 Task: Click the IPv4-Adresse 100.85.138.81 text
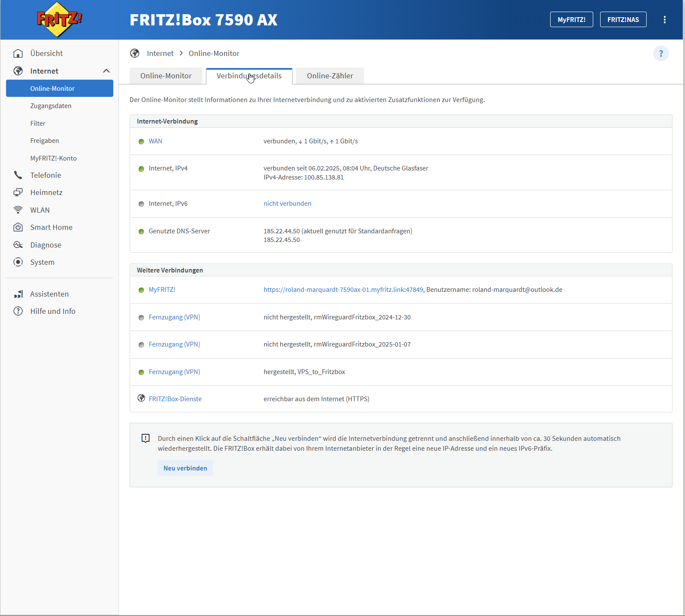(304, 177)
